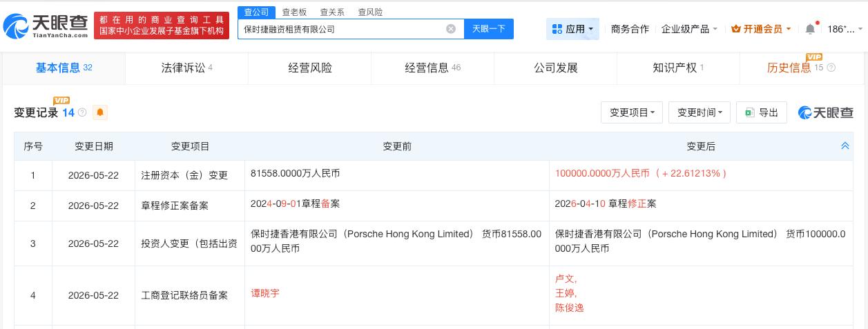Select the 历史信息 tab
The image size is (868, 329).
pyautogui.click(x=801, y=68)
